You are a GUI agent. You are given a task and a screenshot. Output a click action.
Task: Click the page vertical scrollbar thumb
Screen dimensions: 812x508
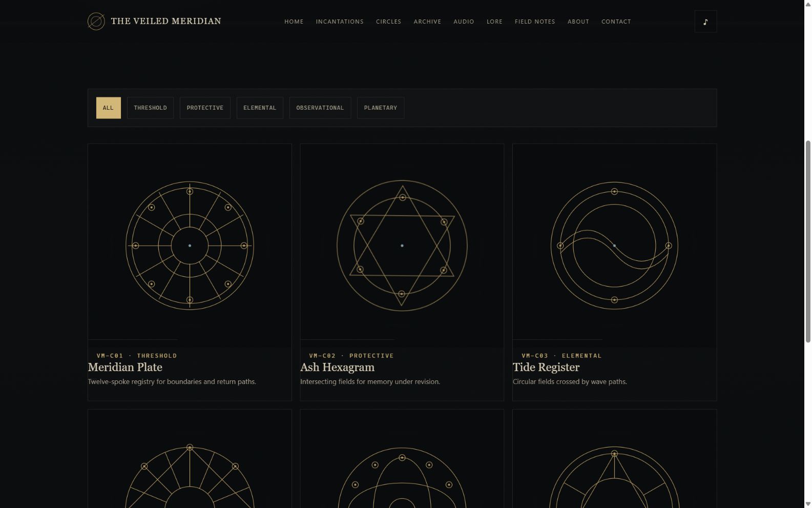pos(808,241)
